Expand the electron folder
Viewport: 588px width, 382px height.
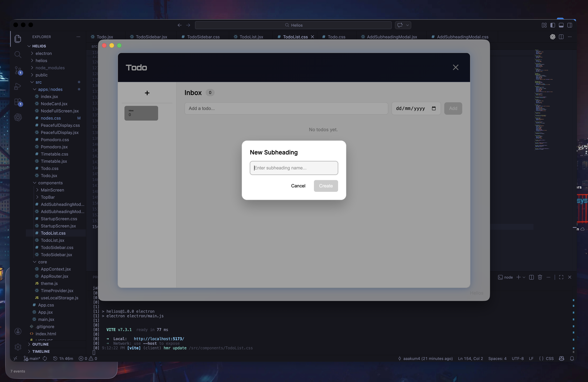click(x=43, y=53)
